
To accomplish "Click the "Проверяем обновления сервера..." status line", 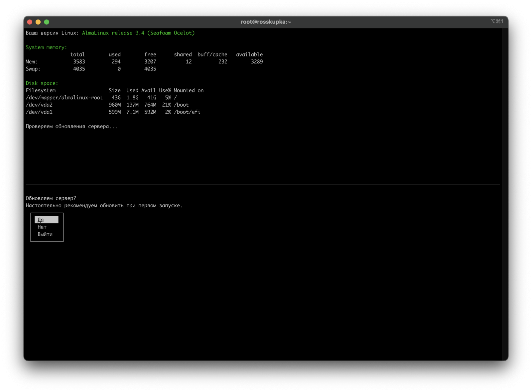I will pos(71,126).
